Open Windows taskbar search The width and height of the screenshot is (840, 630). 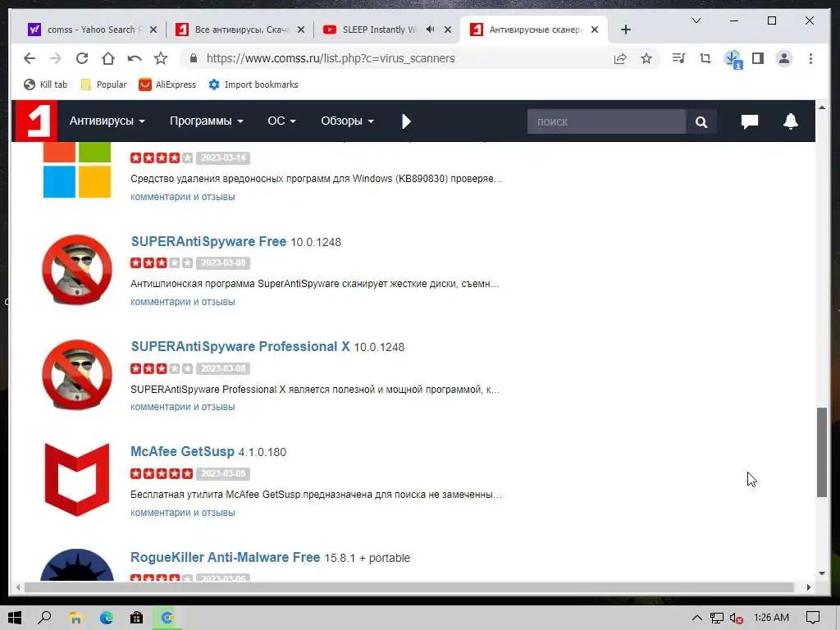point(45,618)
